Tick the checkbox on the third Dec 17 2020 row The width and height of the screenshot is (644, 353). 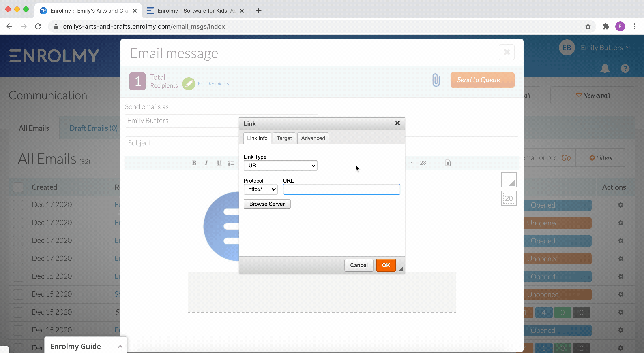point(18,240)
